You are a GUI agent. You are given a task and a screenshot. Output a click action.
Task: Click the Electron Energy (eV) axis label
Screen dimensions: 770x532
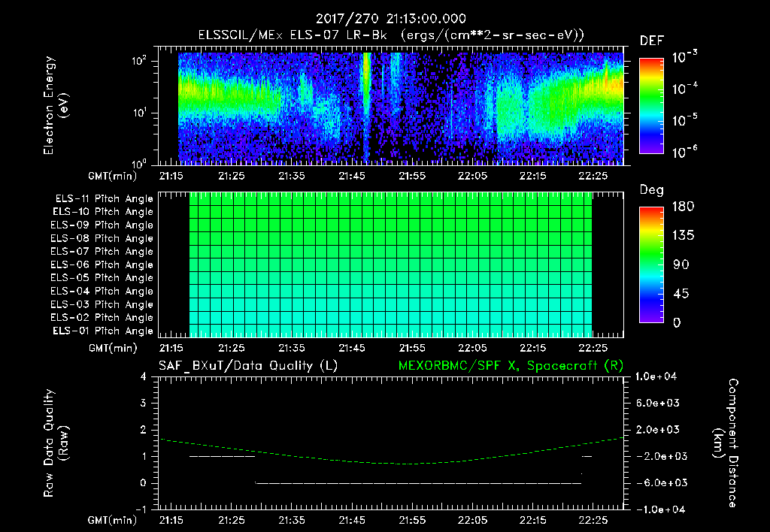[56, 105]
